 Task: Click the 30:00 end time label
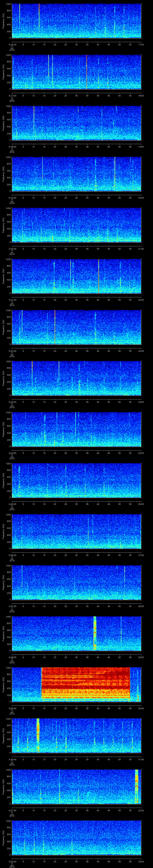click(141, 708)
